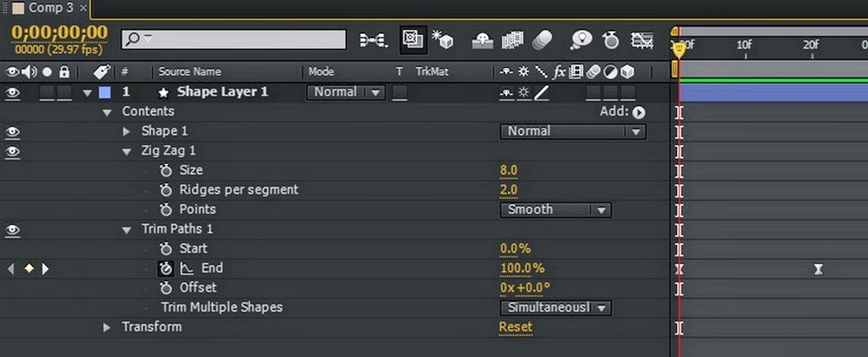Open search field options arrow
The image size is (868, 357).
(x=148, y=38)
